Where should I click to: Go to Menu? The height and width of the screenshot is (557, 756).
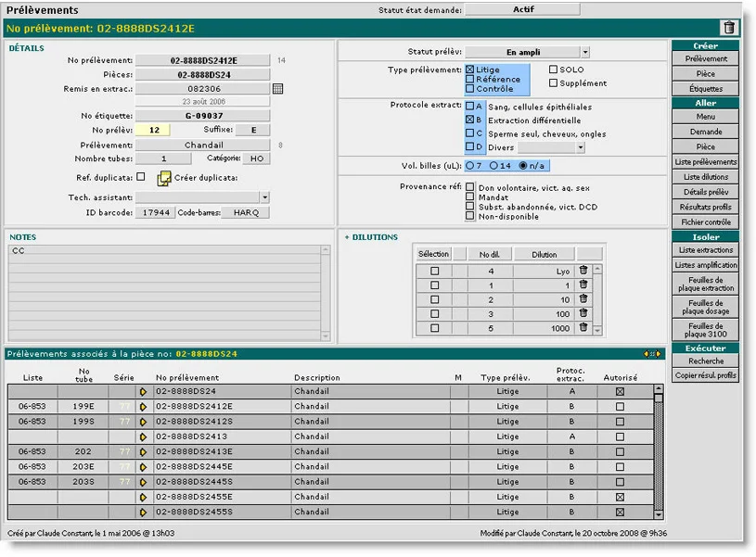point(705,117)
